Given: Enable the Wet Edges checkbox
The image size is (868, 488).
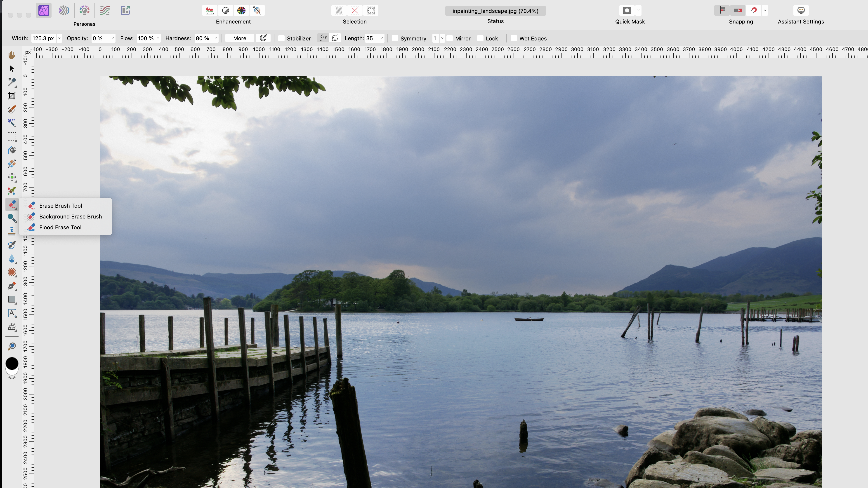Looking at the screenshot, I should click(x=514, y=38).
